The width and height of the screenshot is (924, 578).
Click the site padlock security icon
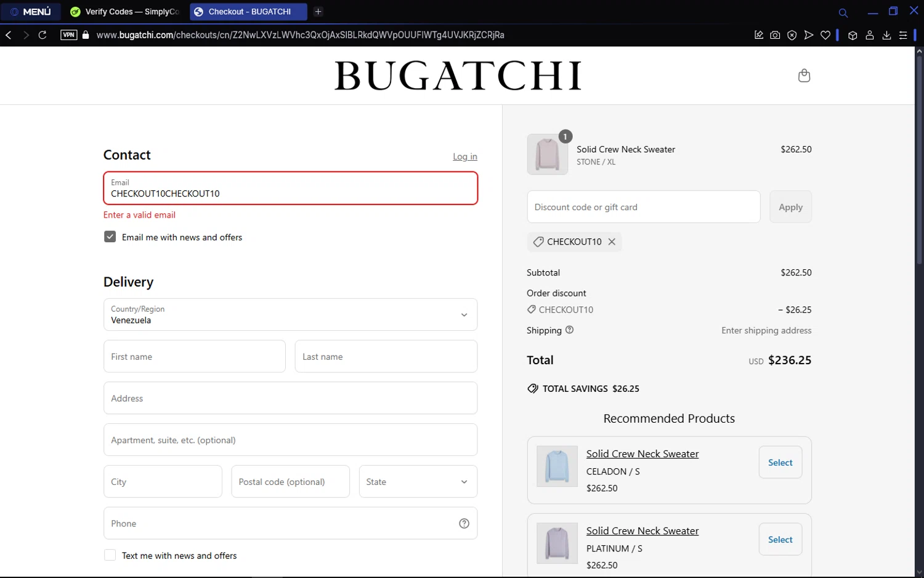[86, 35]
